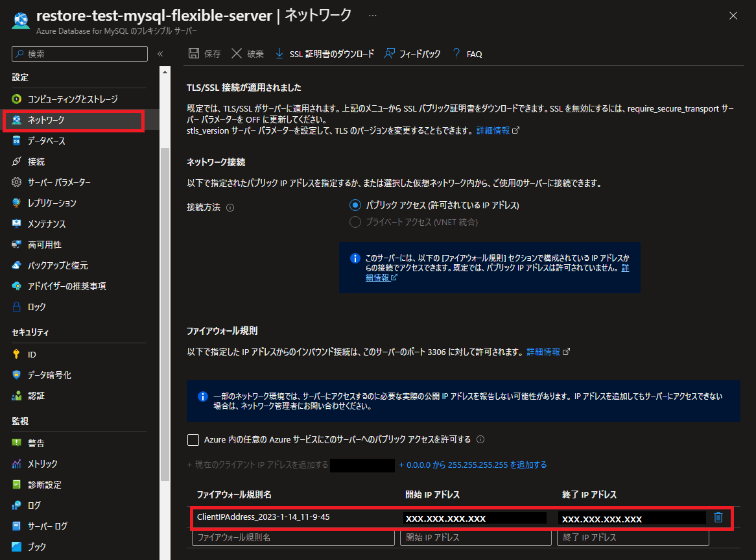The height and width of the screenshot is (560, 756).
Task: Add range 0.0.0.0 から 255.255.255.255 link
Action: click(473, 465)
